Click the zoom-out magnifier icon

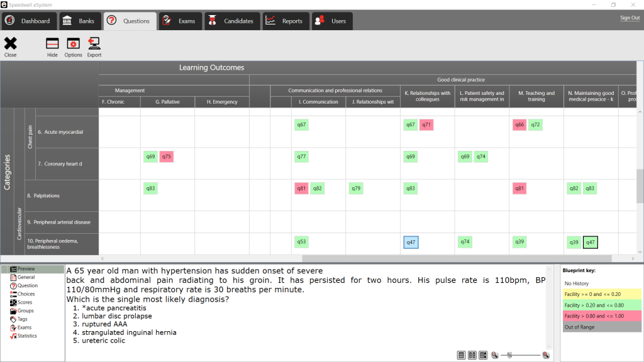coord(496,355)
